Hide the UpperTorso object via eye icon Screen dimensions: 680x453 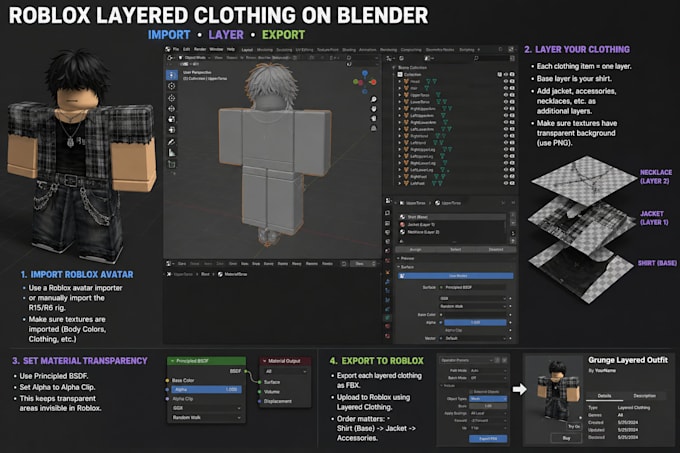(x=506, y=95)
